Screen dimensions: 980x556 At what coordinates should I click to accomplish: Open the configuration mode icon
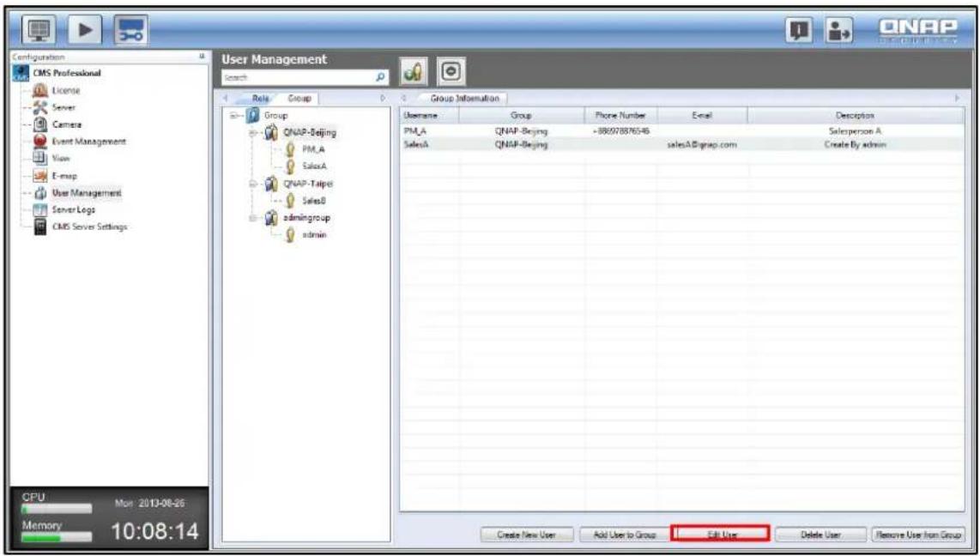coord(130,31)
